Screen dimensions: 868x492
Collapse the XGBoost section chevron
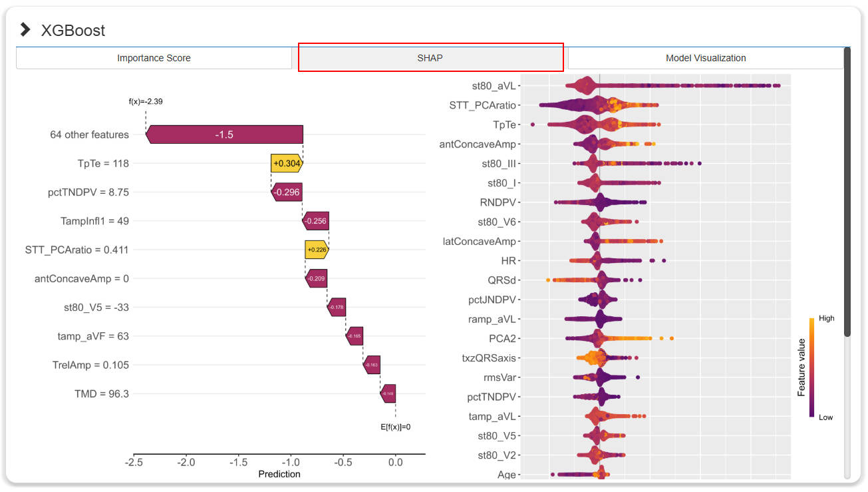click(25, 29)
